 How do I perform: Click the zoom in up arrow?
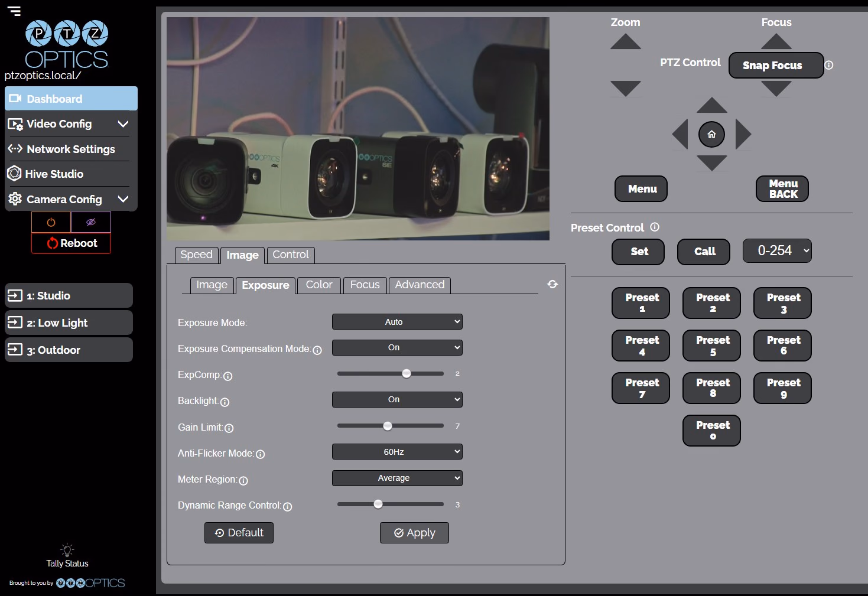(625, 42)
